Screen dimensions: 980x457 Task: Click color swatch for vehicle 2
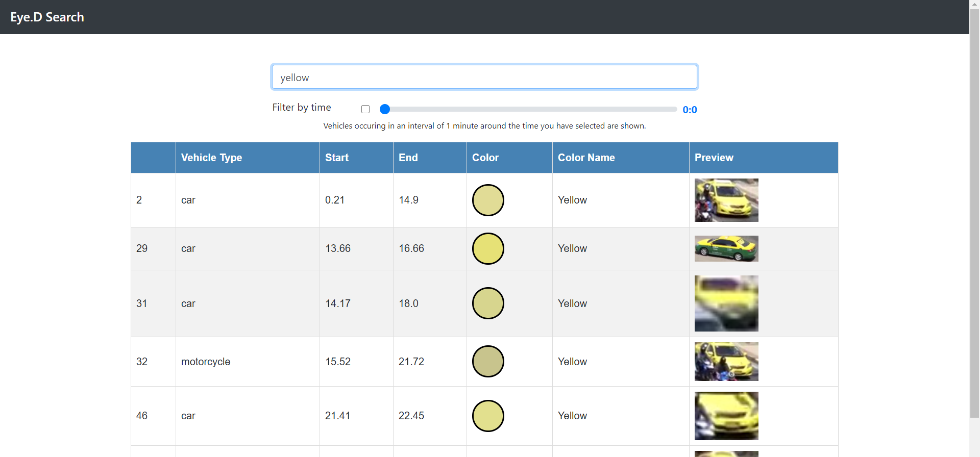point(488,200)
